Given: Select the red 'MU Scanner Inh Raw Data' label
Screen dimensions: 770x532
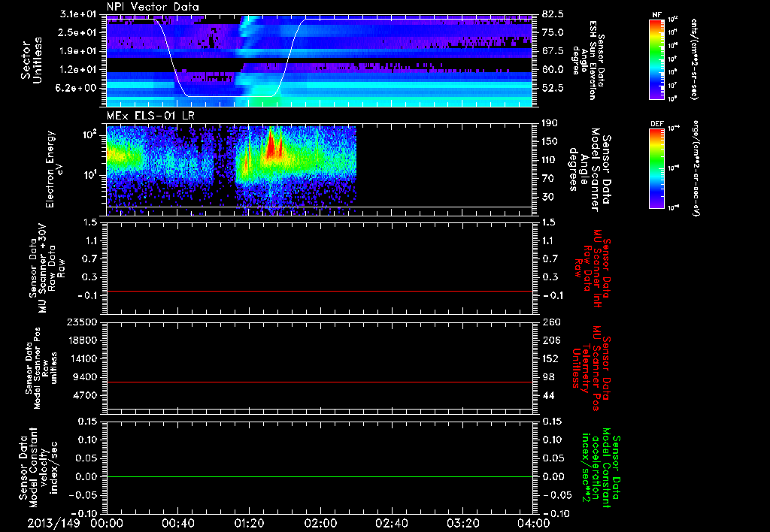Looking at the screenshot, I should [593, 268].
